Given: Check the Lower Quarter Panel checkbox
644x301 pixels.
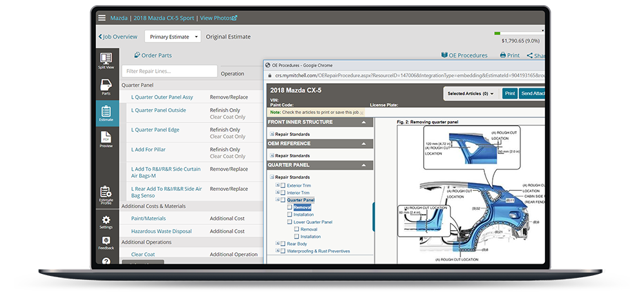Looking at the screenshot, I should [290, 222].
